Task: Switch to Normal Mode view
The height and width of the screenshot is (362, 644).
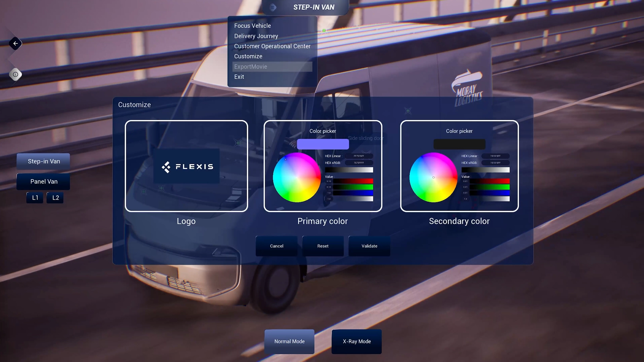Action: coord(289,341)
